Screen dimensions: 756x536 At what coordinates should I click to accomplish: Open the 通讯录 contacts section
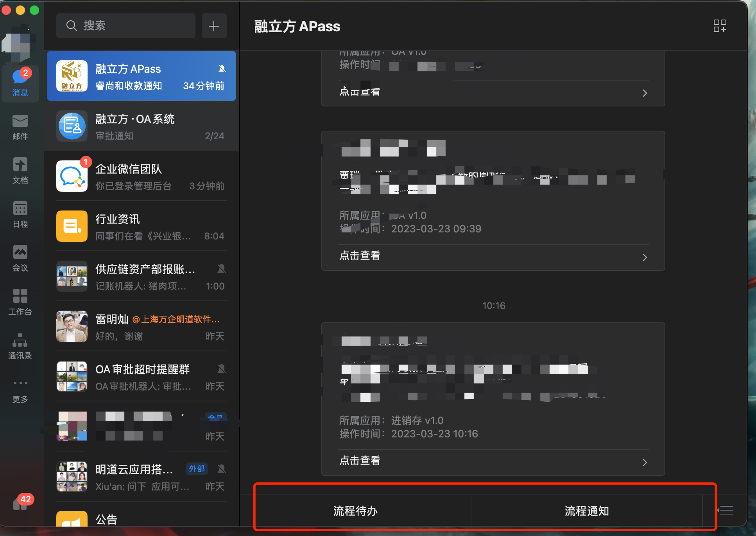(x=20, y=346)
